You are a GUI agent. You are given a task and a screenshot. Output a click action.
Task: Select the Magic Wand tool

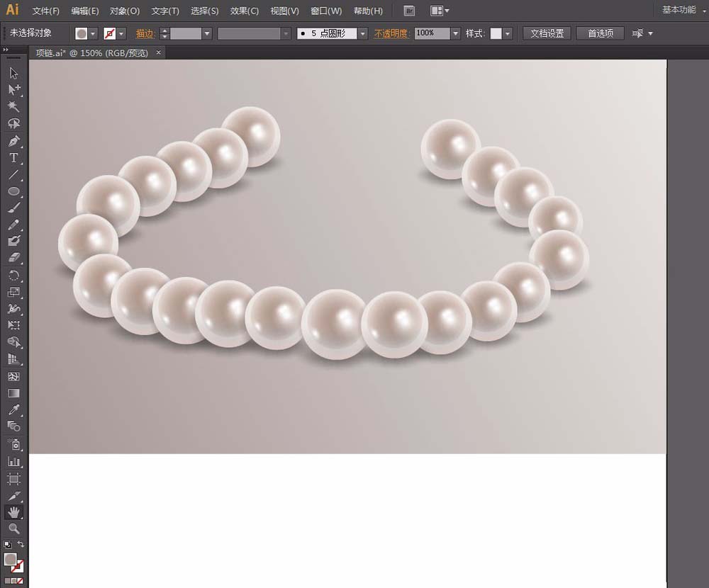click(13, 106)
